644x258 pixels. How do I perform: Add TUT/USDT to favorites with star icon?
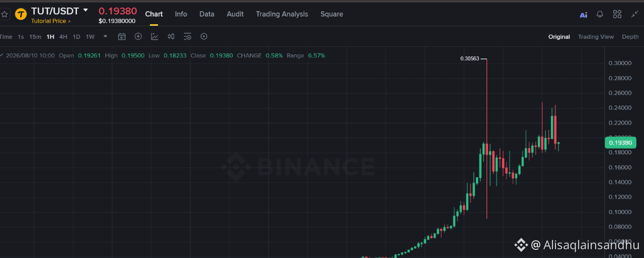[x=5, y=14]
